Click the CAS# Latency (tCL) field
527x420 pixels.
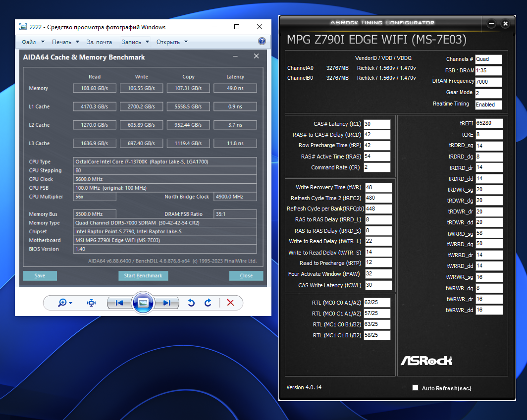pos(377,124)
